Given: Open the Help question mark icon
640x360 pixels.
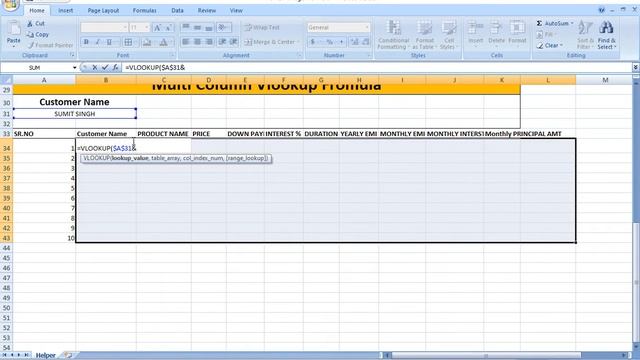Looking at the screenshot, I should (x=602, y=10).
